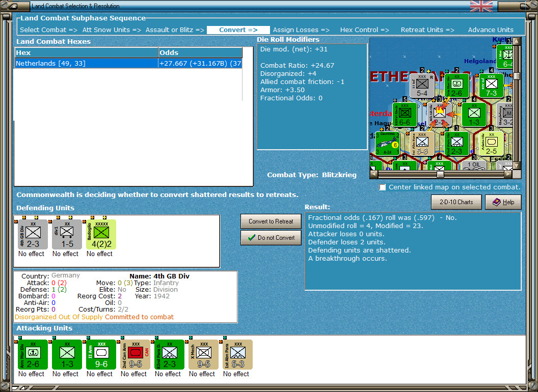Click the Hex Control subphase step
This screenshot has height=392, width=538.
pyautogui.click(x=364, y=30)
